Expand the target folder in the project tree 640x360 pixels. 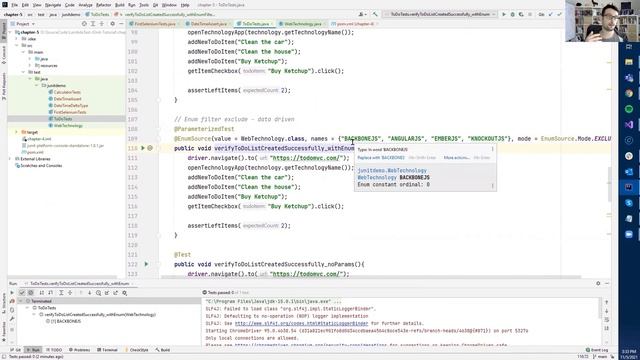(x=17, y=132)
